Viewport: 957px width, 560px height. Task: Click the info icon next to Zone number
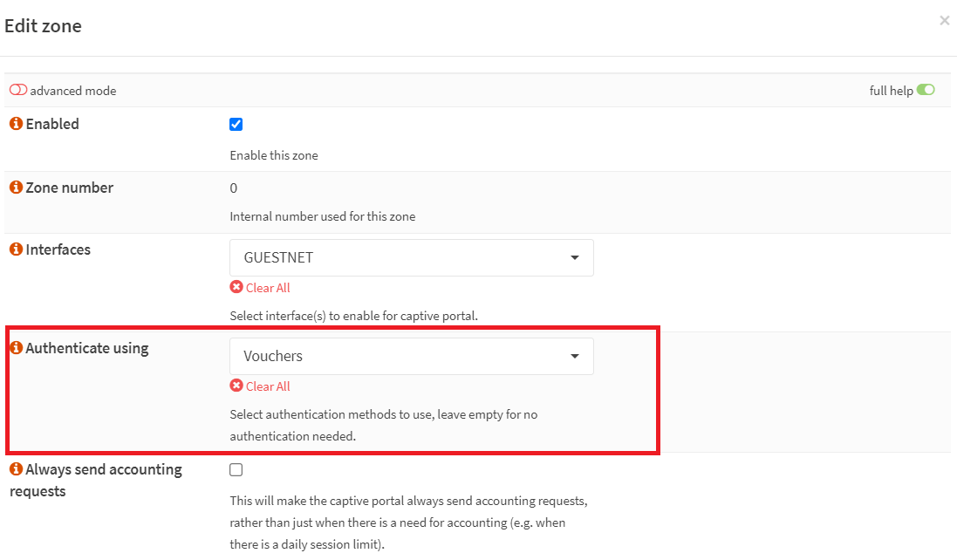point(16,188)
